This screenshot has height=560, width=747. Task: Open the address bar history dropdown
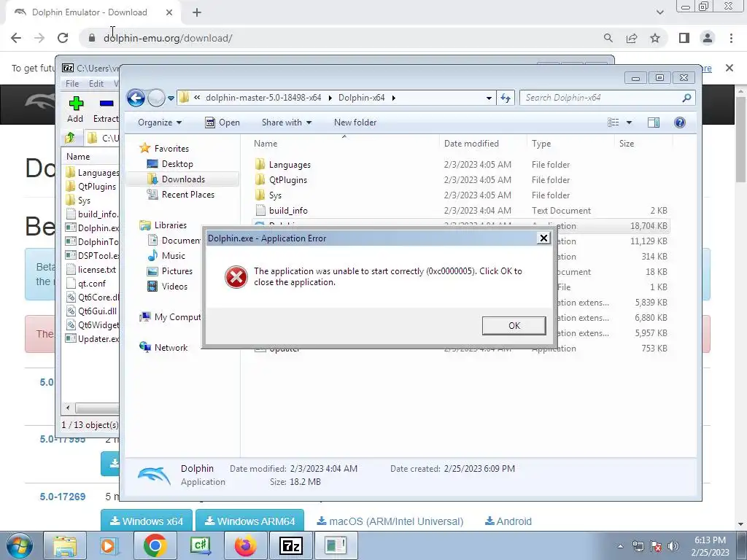[x=489, y=98]
